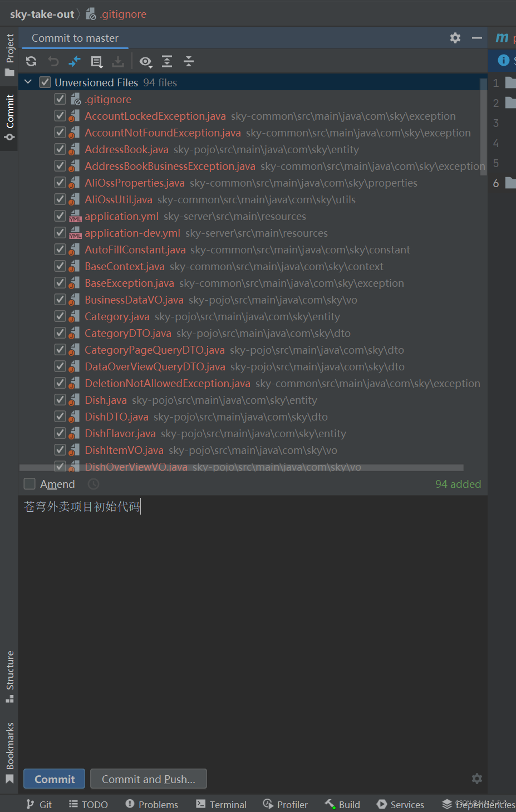Open the Terminal tab
Image resolution: width=516 pixels, height=812 pixels.
pyautogui.click(x=221, y=804)
